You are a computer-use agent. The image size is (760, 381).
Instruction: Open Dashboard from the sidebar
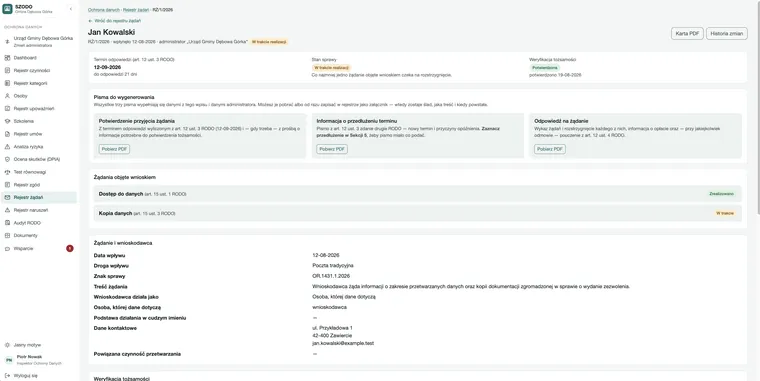[39, 58]
